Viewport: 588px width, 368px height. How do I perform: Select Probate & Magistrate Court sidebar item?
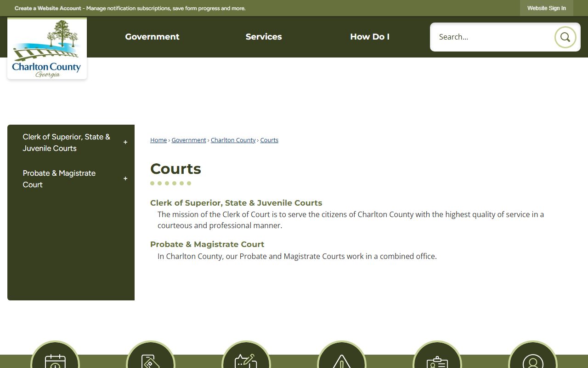point(59,179)
